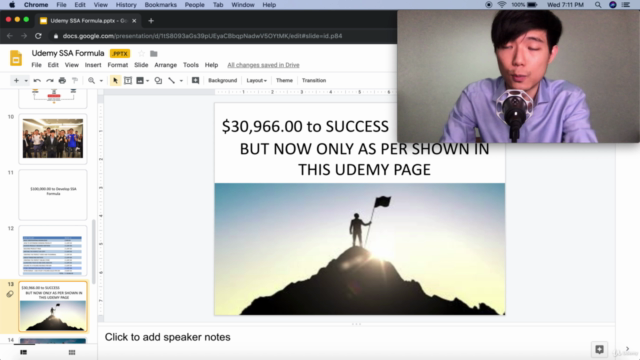Star the Udemy SSA Formula presentation
640x360 pixels.
(x=141, y=53)
